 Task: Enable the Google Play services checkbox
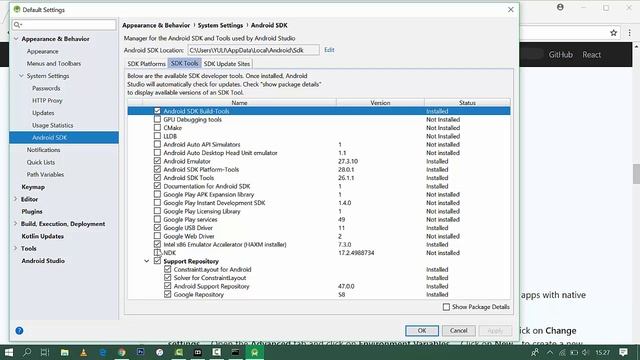click(x=157, y=219)
